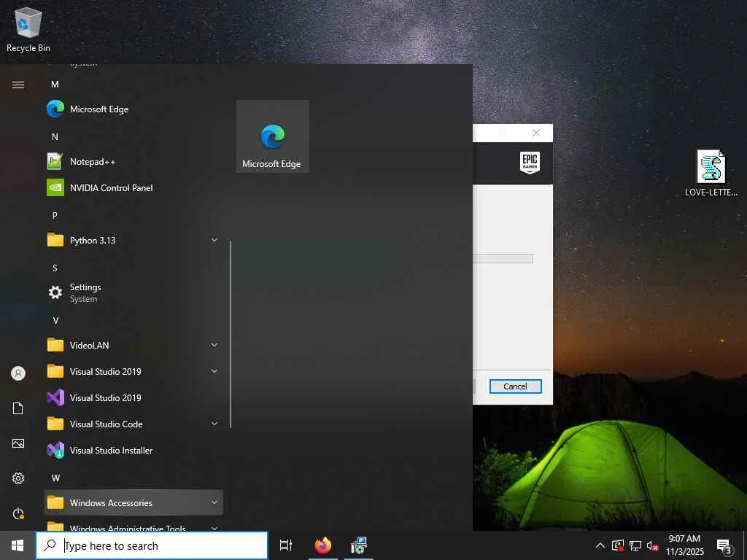Expand the Windows Accessories folder
Viewport: 747px width, 560px height.
pyautogui.click(x=133, y=502)
